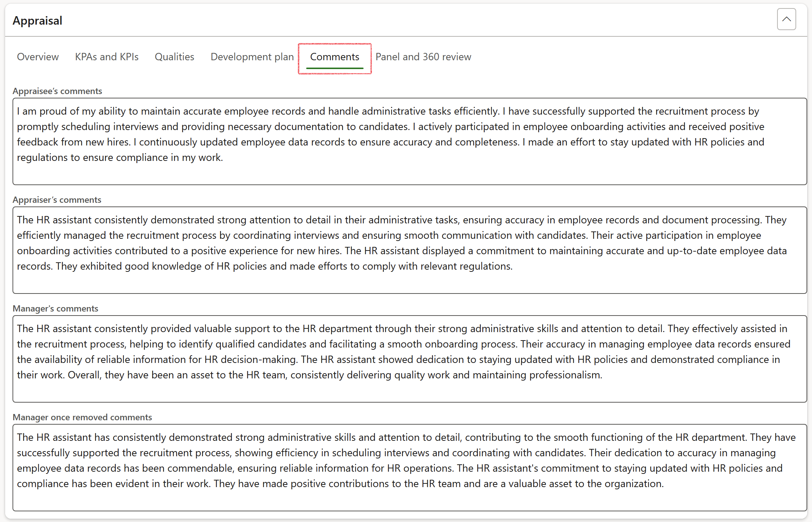Click the Manager's comments label
The width and height of the screenshot is (812, 522).
pyautogui.click(x=56, y=309)
